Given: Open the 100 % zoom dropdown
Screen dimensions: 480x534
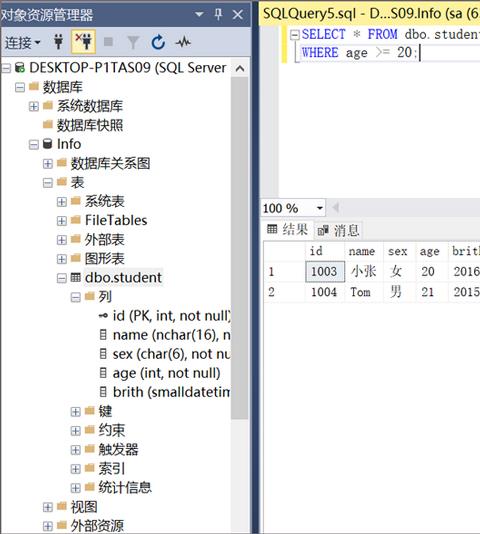Looking at the screenshot, I should (320, 208).
